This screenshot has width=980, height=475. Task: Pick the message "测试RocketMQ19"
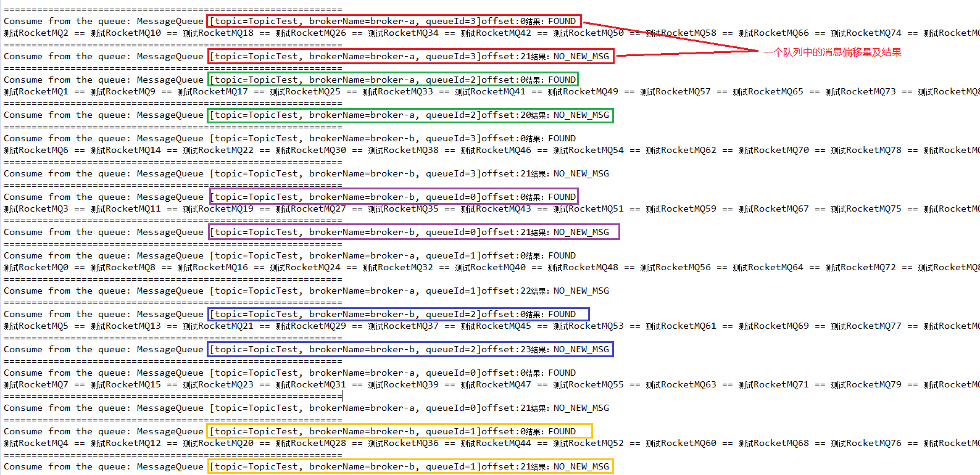218,209
